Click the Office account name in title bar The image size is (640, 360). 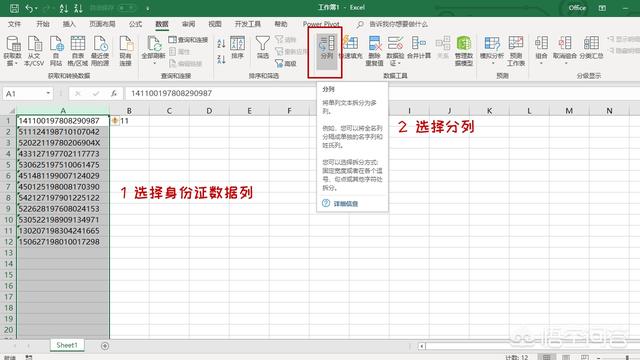click(x=577, y=8)
